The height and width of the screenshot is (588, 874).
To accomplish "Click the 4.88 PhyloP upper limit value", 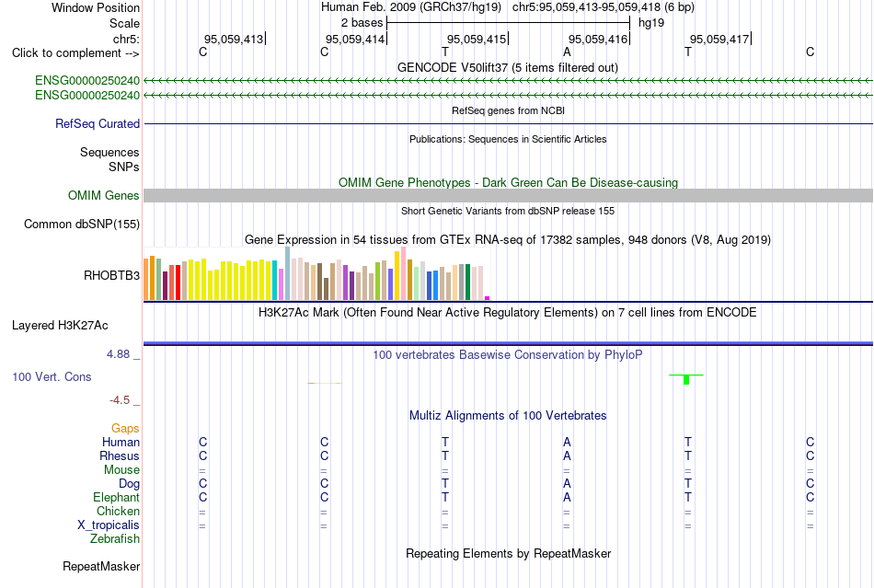I will tap(118, 354).
